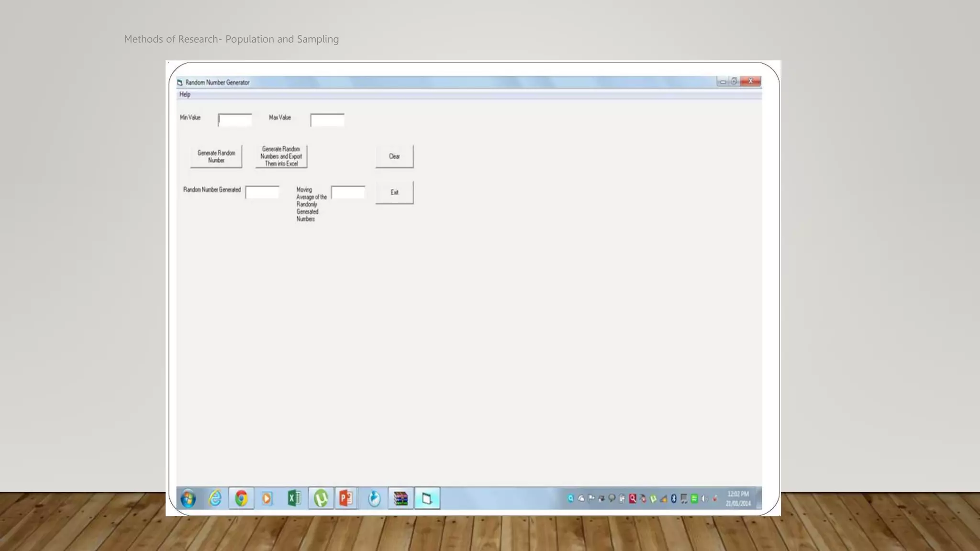Click the Moving Average output field
This screenshot has height=551, width=980.
pyautogui.click(x=348, y=192)
